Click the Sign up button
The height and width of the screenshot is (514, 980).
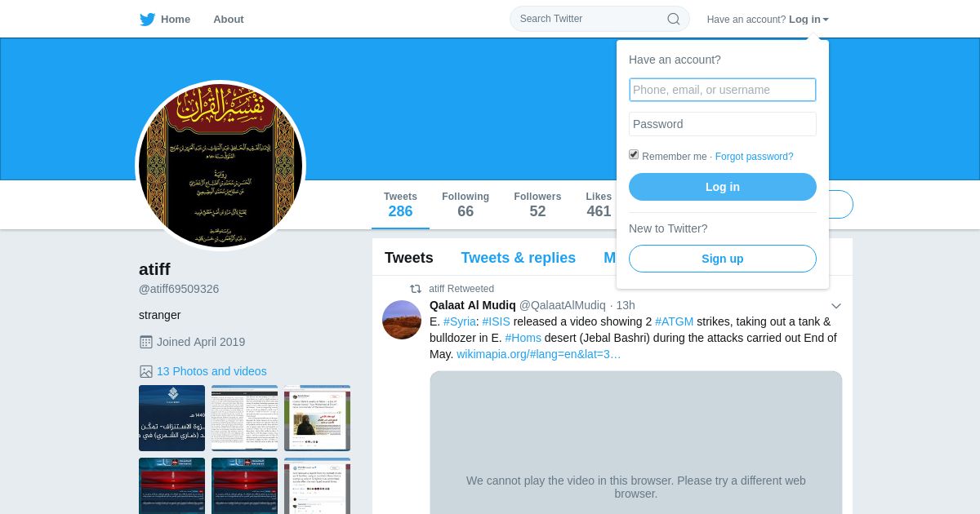723,259
